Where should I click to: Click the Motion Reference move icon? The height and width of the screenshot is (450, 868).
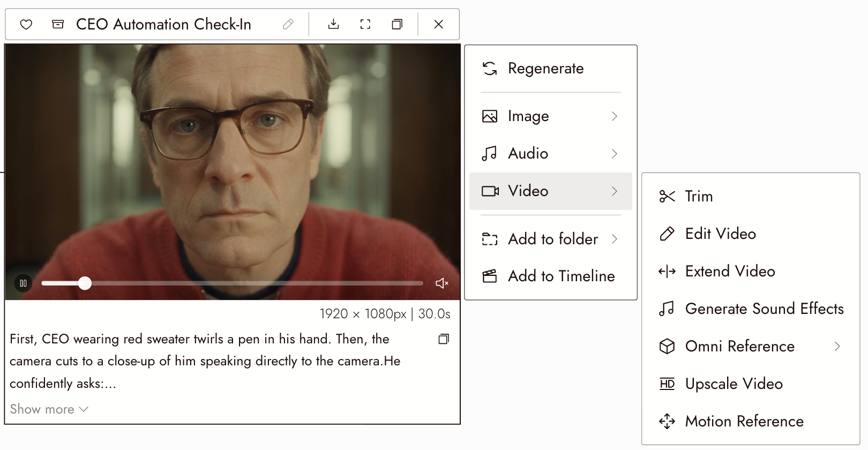tap(667, 422)
